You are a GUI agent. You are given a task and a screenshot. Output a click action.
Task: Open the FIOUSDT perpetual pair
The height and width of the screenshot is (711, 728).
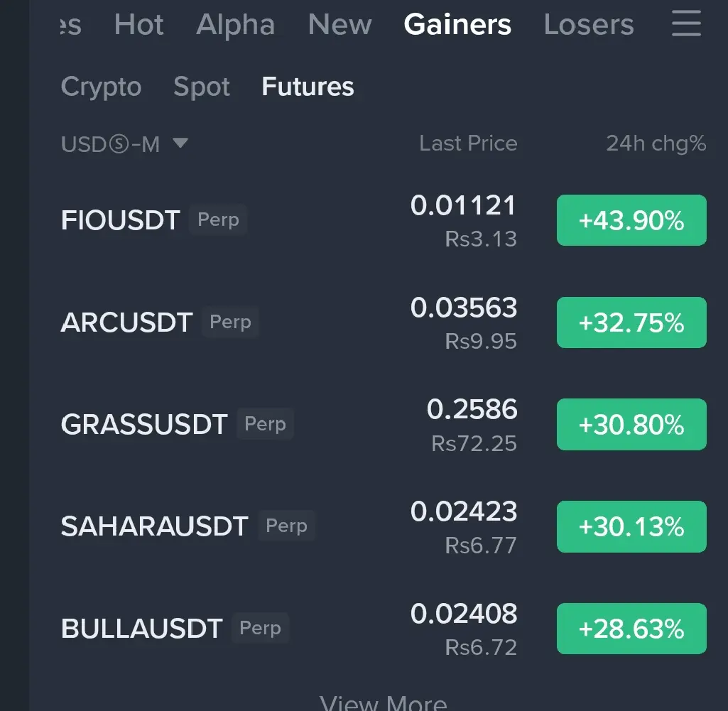(121, 220)
